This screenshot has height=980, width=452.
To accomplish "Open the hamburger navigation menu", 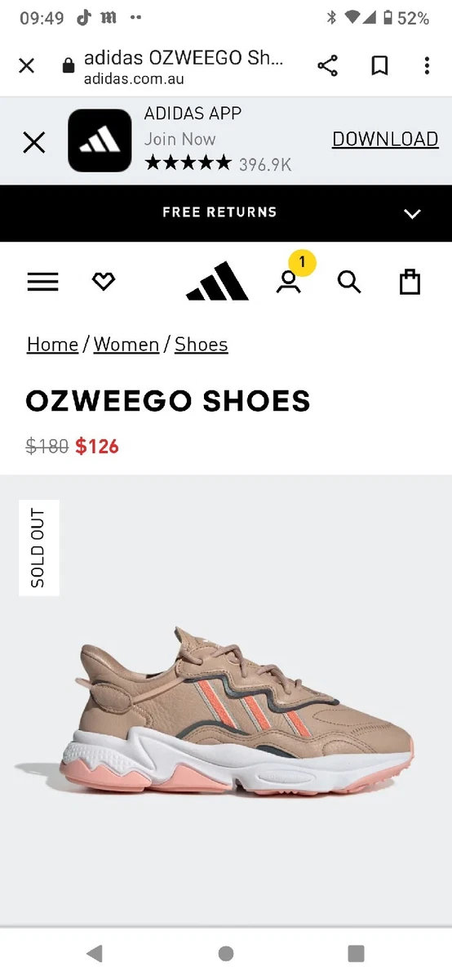I will pyautogui.click(x=42, y=283).
